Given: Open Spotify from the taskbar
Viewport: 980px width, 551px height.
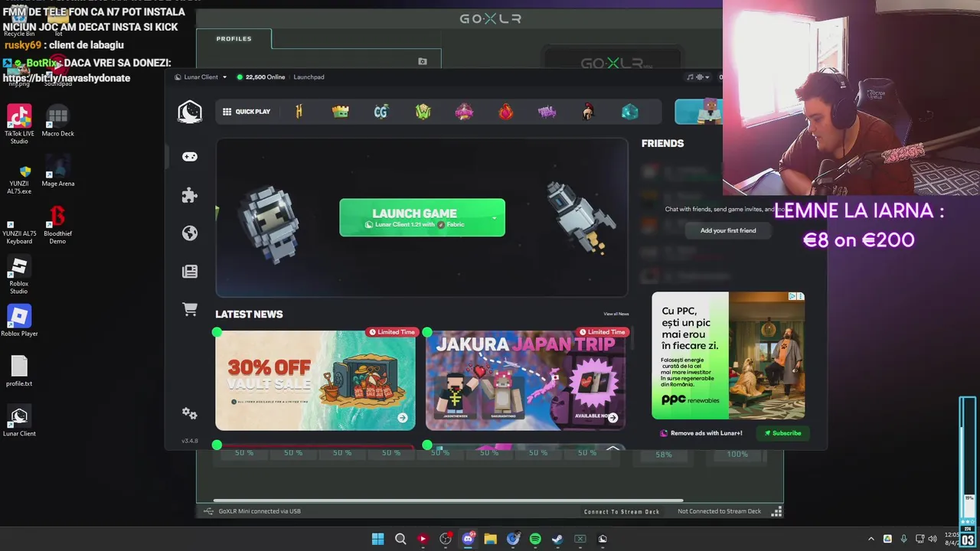Looking at the screenshot, I should pyautogui.click(x=535, y=539).
